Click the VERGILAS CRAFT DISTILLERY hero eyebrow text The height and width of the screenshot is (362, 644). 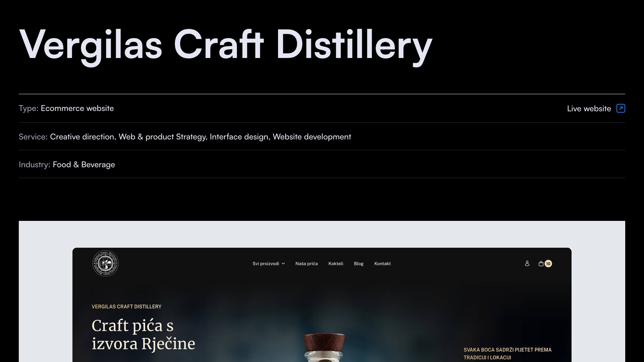tap(126, 307)
